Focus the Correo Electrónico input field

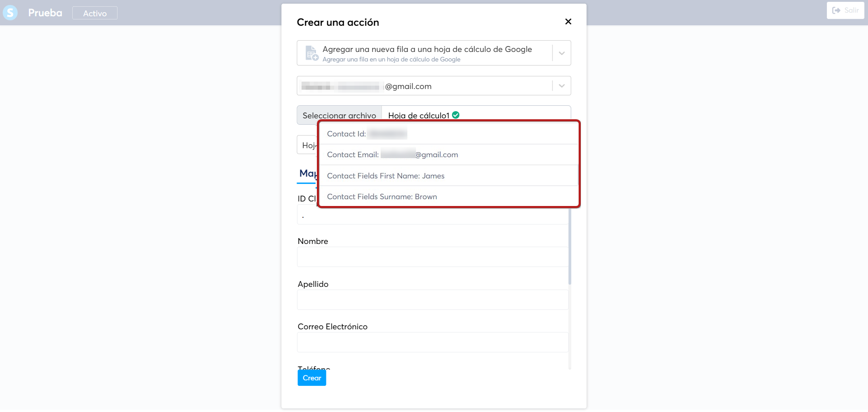[x=433, y=342]
